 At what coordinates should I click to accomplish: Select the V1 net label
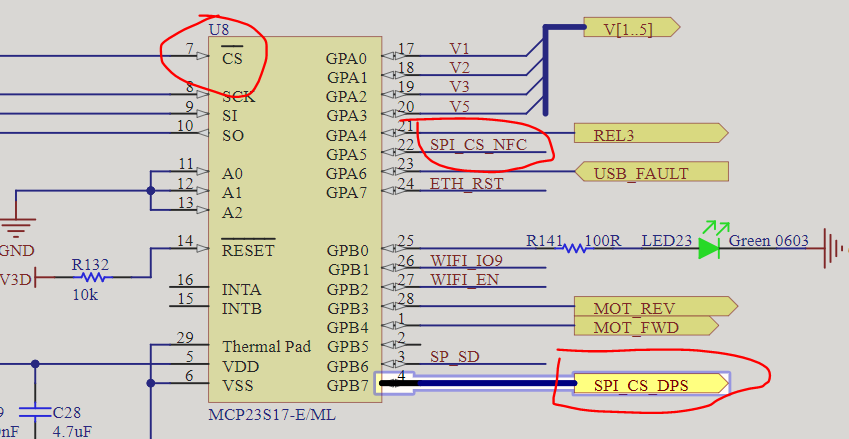tap(459, 49)
